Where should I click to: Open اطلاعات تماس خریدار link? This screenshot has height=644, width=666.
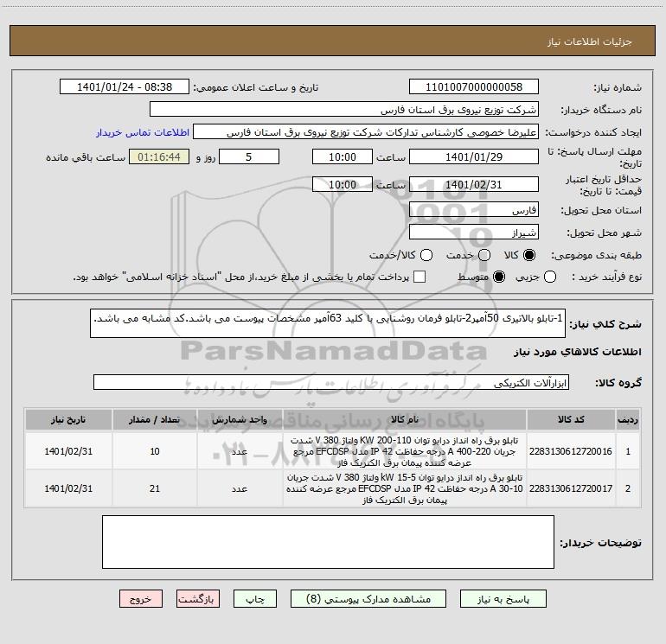(143, 132)
